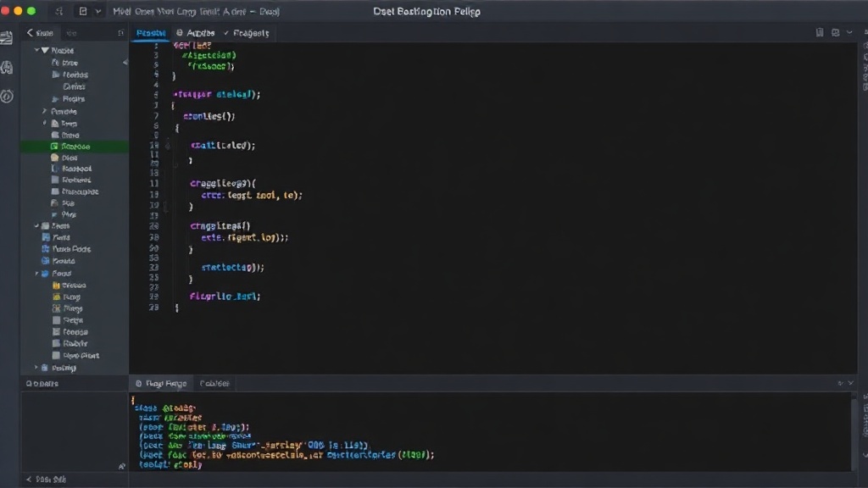The image size is (868, 488).
Task: Collapse the top-level Naste tree node
Action: pos(37,50)
